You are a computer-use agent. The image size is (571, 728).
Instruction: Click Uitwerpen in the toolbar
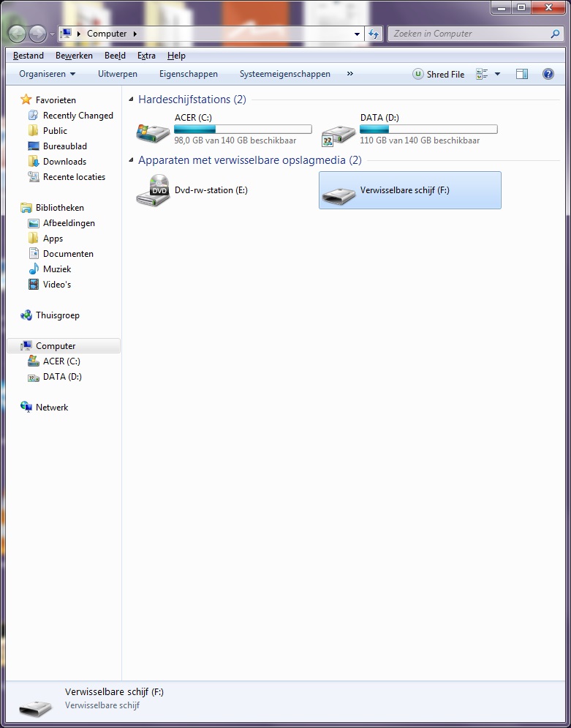tap(118, 74)
